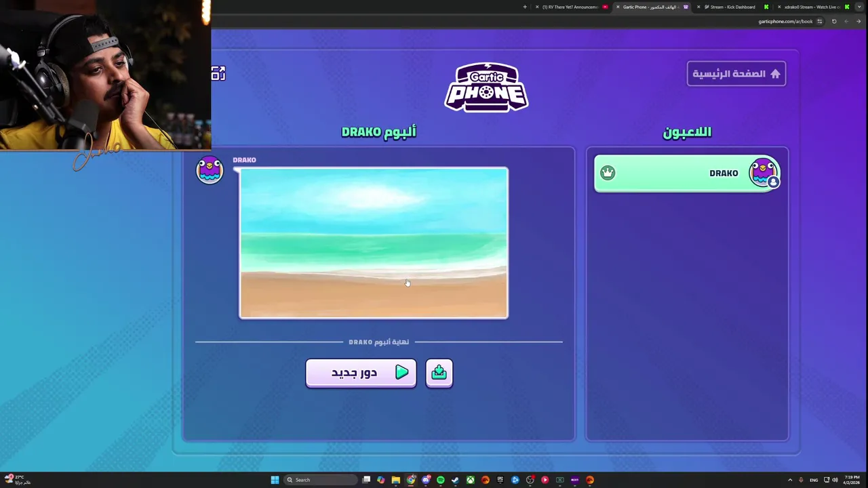Switch to Stream - Kick Dashboard tab

coord(733,7)
